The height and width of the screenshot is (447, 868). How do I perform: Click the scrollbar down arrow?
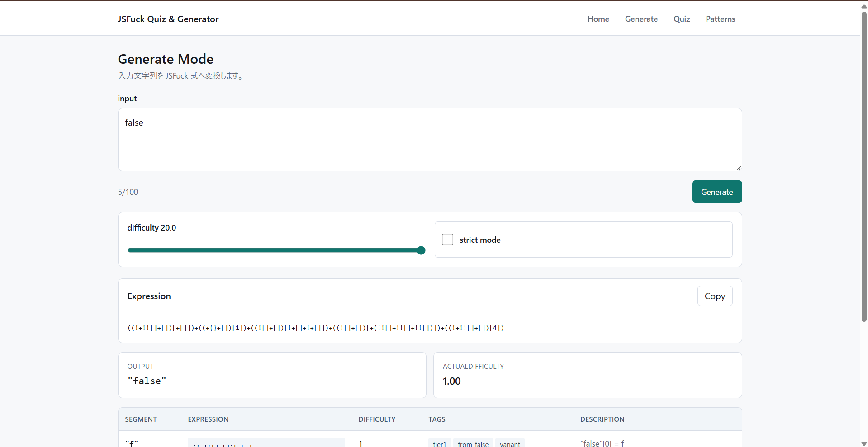point(864,443)
